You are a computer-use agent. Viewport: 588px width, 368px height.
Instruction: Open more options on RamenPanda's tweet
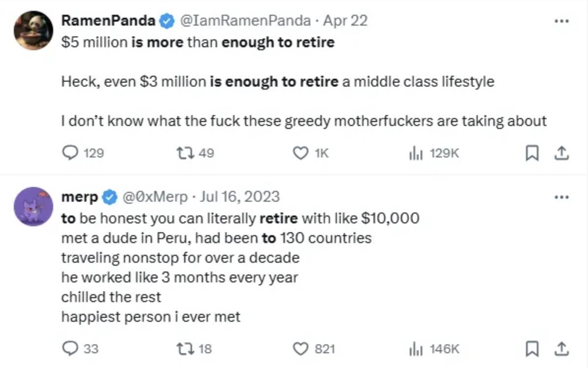tap(561, 22)
